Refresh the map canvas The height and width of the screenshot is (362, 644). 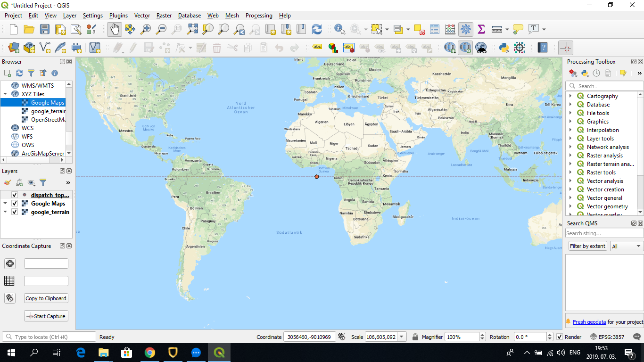coord(317,29)
